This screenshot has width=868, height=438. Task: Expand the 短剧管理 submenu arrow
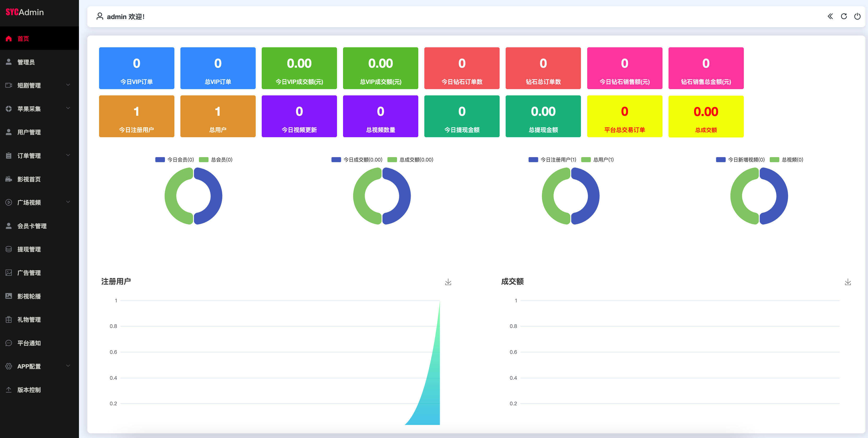point(68,85)
